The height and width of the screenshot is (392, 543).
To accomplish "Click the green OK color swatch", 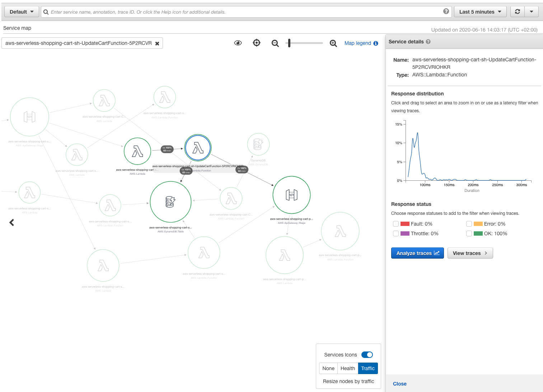I will [478, 233].
